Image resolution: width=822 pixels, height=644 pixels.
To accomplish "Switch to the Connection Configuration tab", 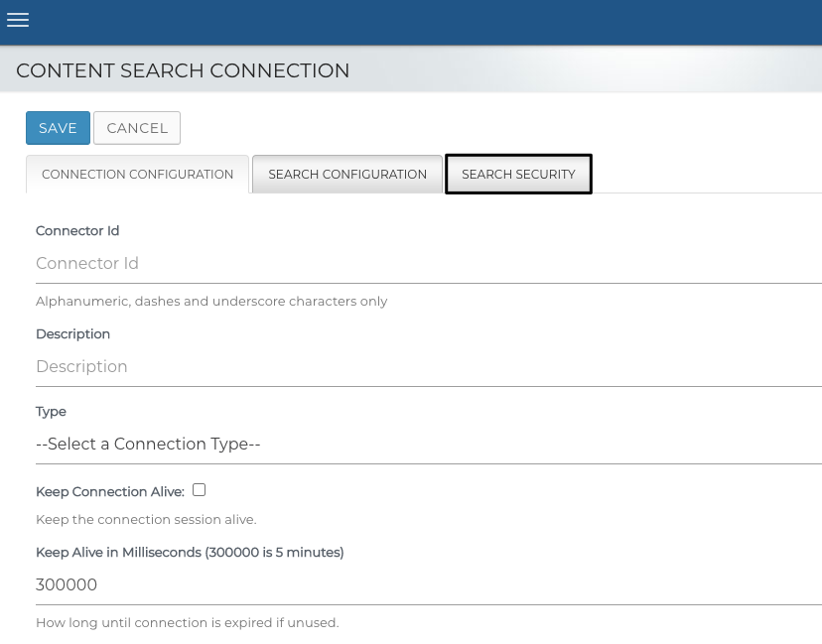I will tap(137, 175).
